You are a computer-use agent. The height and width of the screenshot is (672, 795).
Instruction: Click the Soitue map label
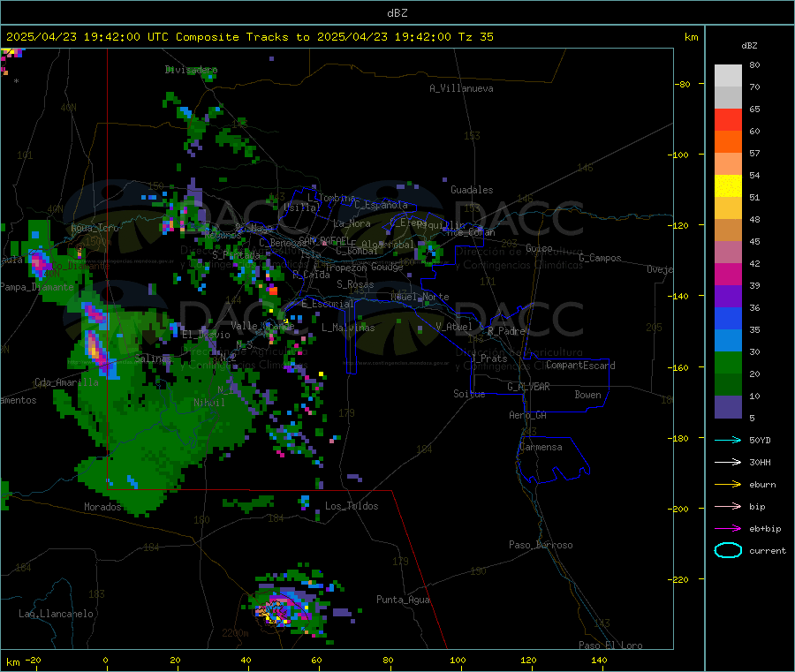coord(470,394)
